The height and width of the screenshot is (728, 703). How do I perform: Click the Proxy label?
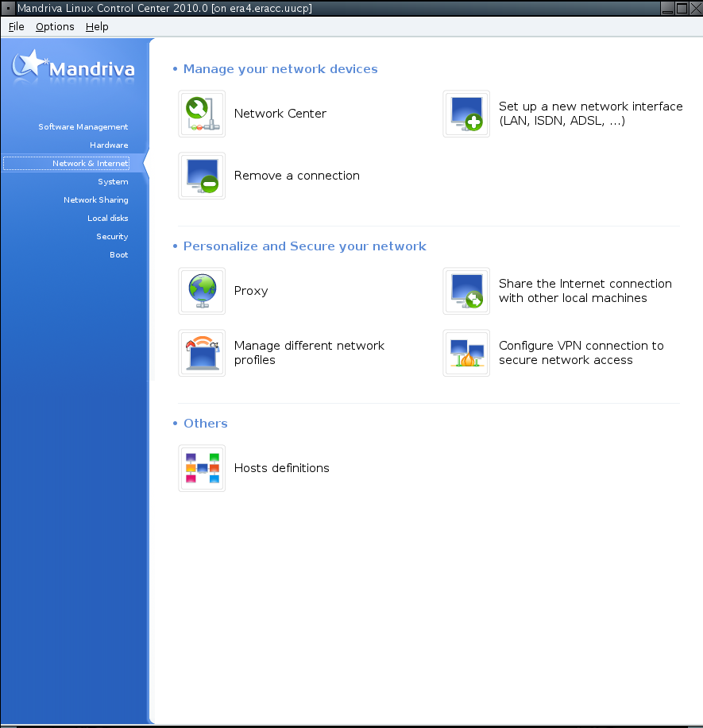pyautogui.click(x=251, y=291)
